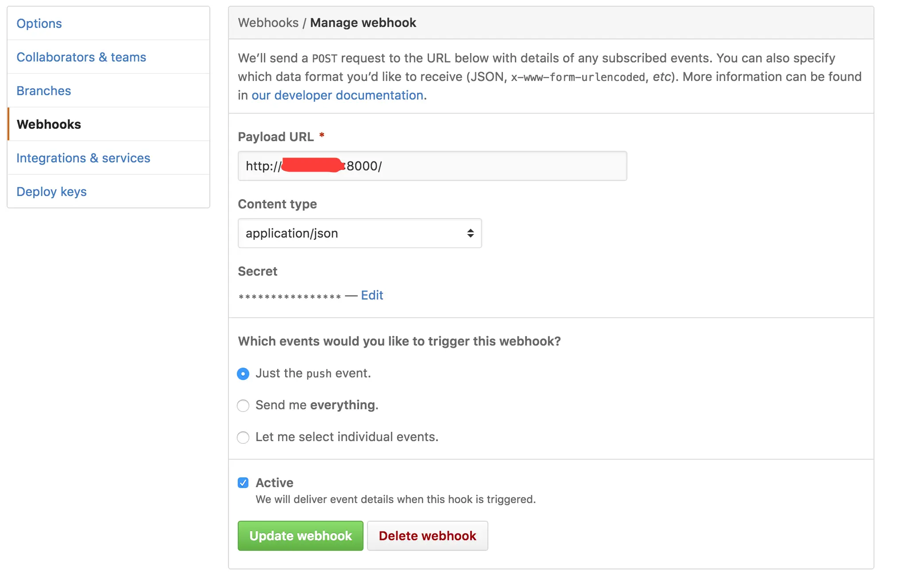Navigate to Collaborators & teams settings
The width and height of the screenshot is (924, 588).
point(81,57)
